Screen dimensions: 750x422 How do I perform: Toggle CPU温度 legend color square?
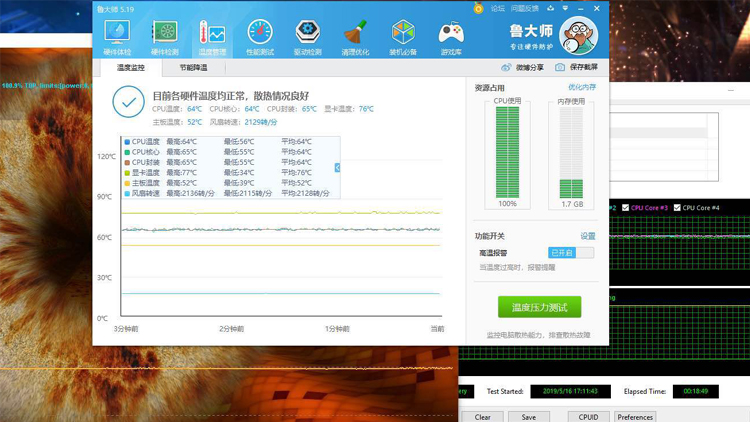(x=127, y=142)
